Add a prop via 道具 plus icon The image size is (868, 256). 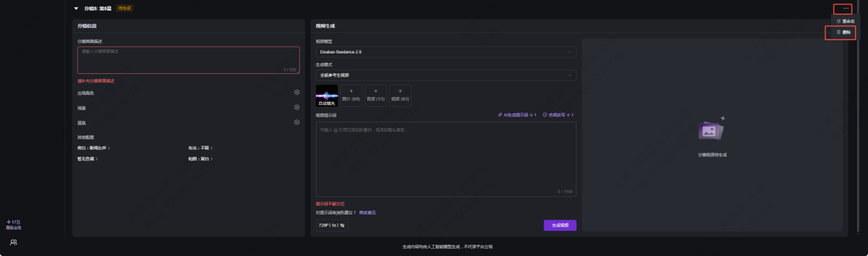click(297, 122)
